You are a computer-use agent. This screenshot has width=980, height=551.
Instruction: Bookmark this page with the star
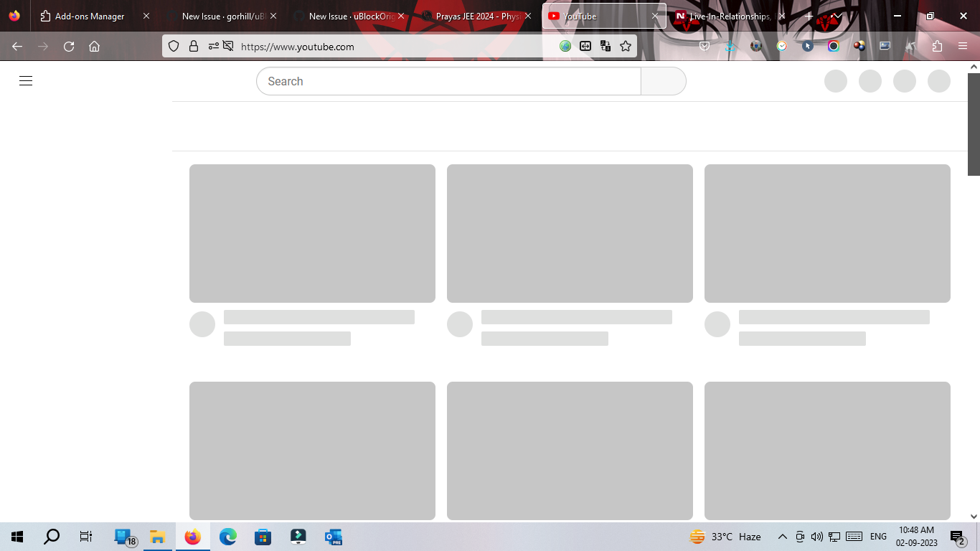pyautogui.click(x=625, y=45)
